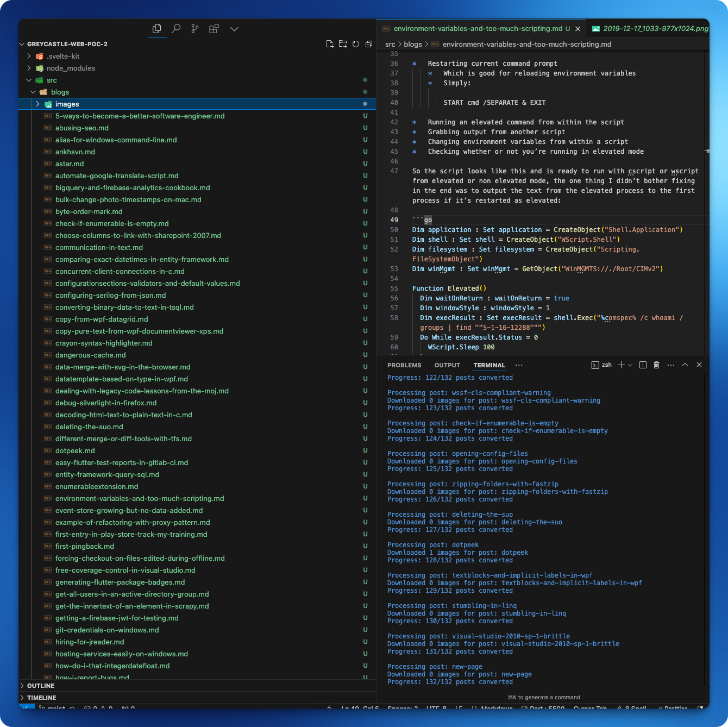Click the New Folder icon in Explorer
This screenshot has height=727, width=728.
pyautogui.click(x=343, y=44)
